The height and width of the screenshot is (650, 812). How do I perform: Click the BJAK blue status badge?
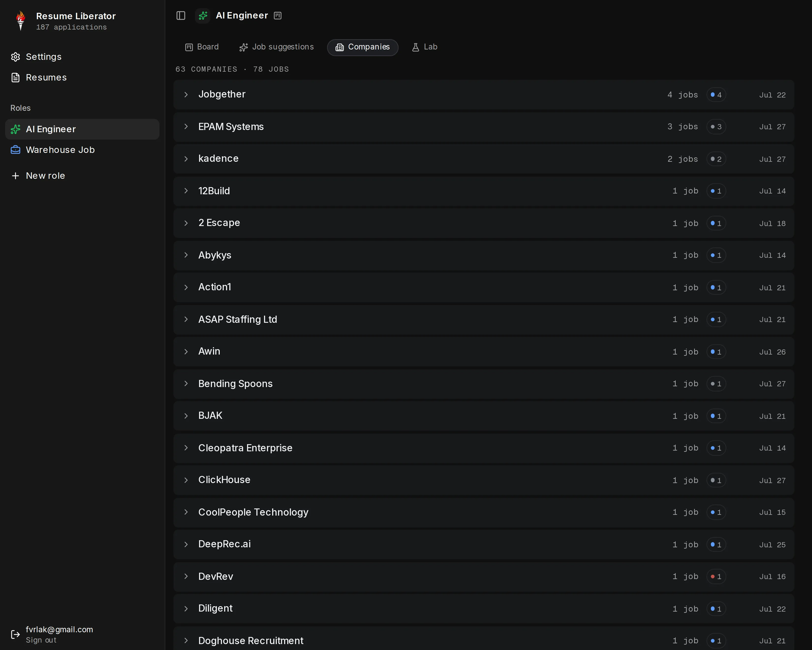[716, 416]
